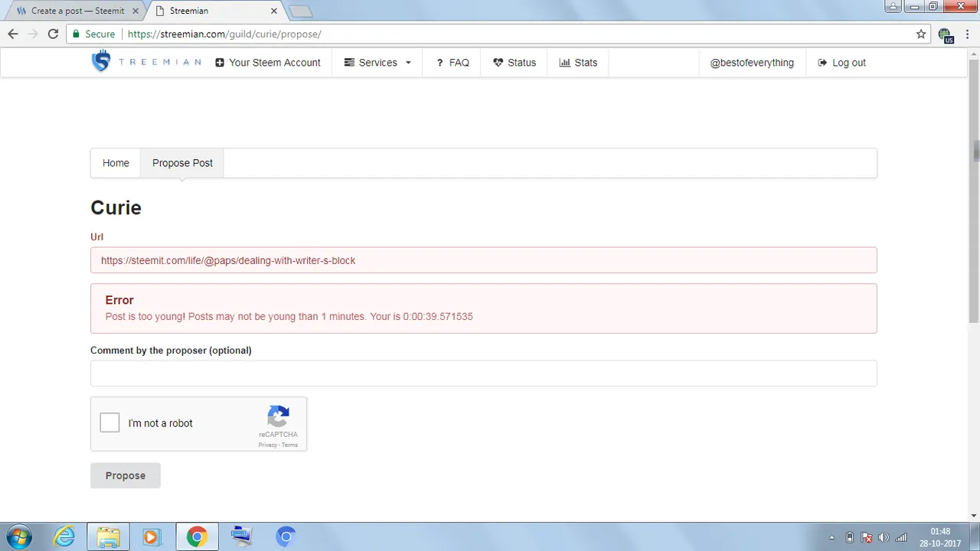Open the Chromium taskbar icon
This screenshot has height=551, width=980.
(x=286, y=536)
